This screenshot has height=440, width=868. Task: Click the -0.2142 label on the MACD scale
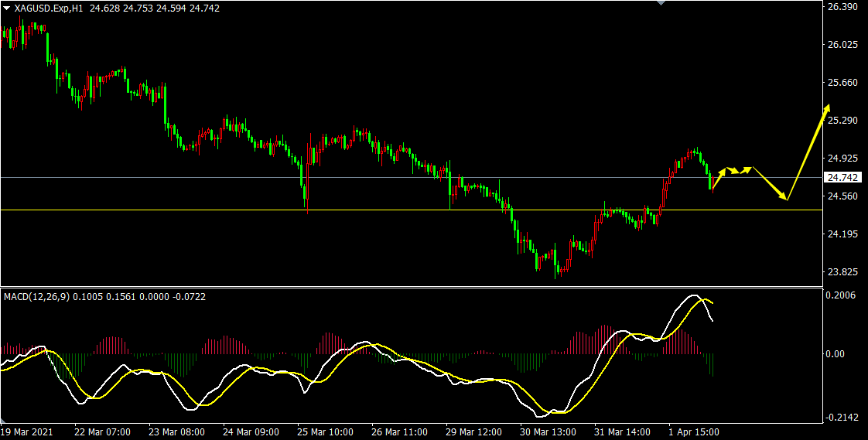[x=841, y=418]
